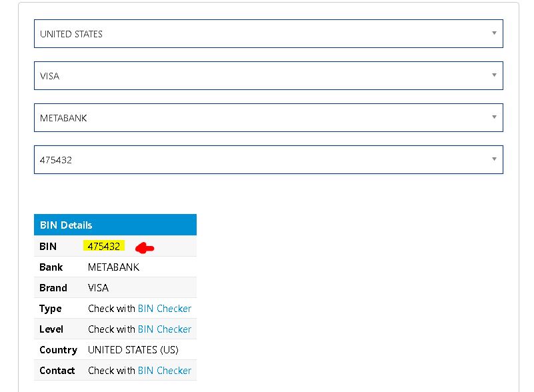Click the Country row label

(x=58, y=350)
